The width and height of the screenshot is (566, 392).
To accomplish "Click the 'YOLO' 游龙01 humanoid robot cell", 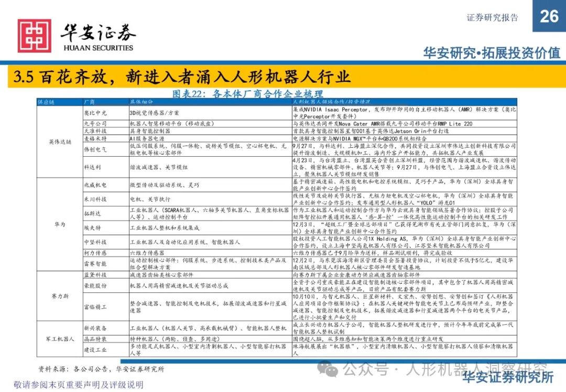I will point(404,199).
